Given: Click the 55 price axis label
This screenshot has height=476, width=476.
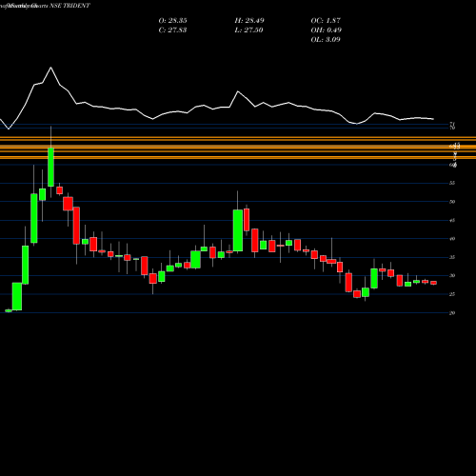Looking at the screenshot, I should click(x=452, y=183).
